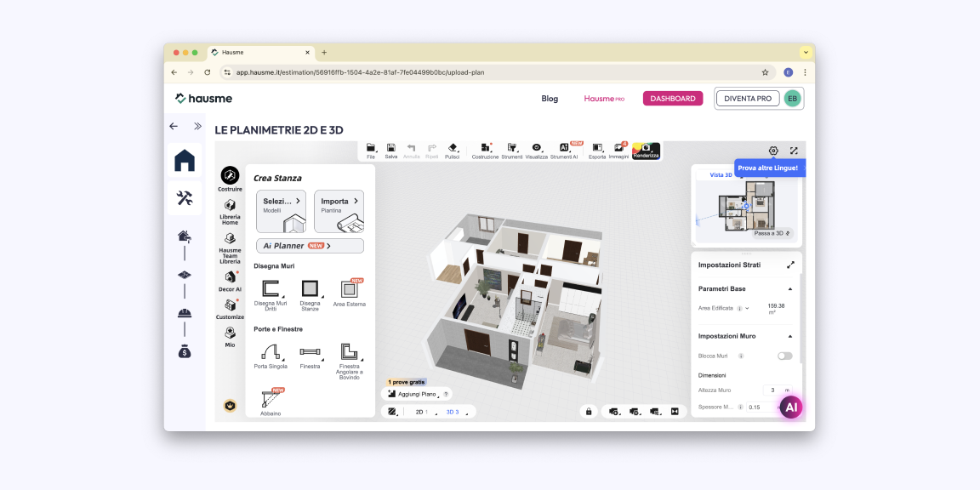Toggle the Blocca Muri switch
The height and width of the screenshot is (490, 980).
[783, 356]
